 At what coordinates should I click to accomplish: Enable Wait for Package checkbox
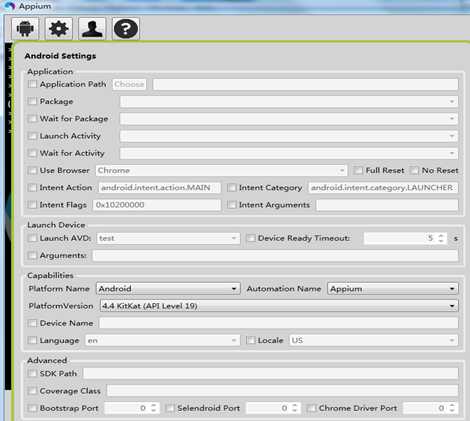(32, 118)
